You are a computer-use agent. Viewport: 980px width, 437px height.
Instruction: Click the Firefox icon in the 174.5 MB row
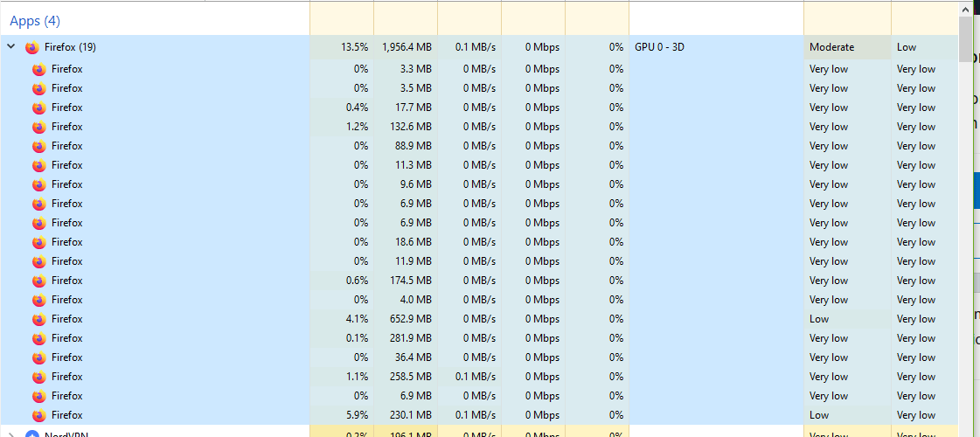coord(39,281)
